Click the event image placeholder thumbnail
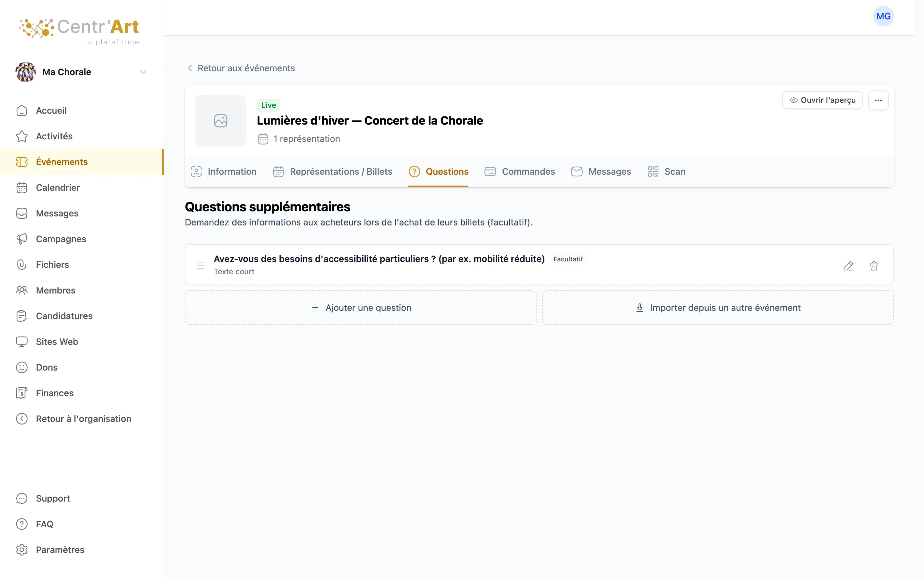The image size is (924, 578). pyautogui.click(x=221, y=121)
